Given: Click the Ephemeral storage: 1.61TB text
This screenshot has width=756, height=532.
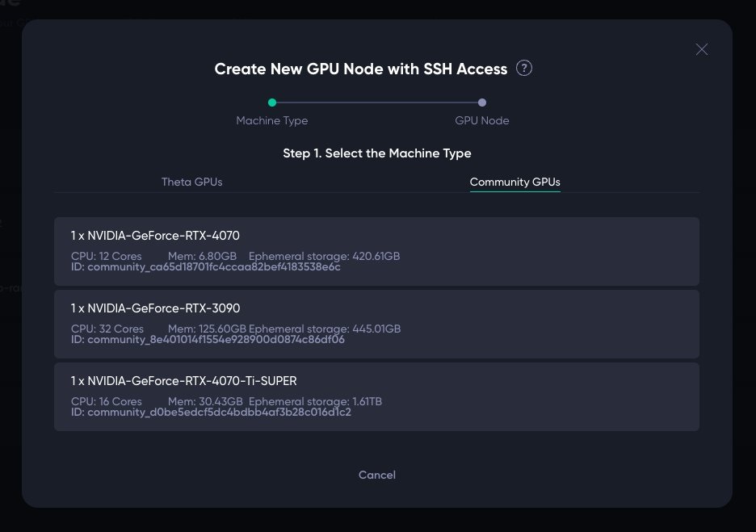Looking at the screenshot, I should pos(315,401).
